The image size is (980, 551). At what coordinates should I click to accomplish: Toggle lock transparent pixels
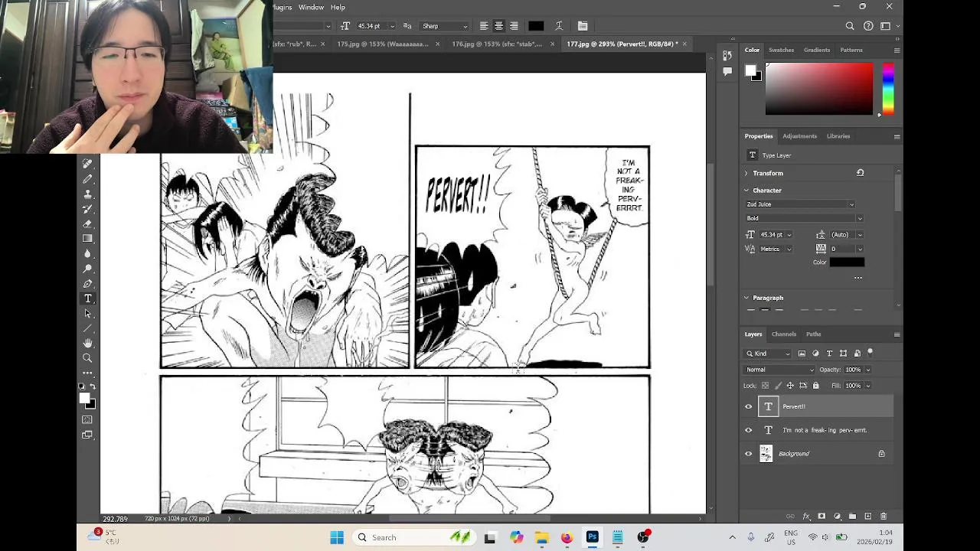click(x=765, y=386)
